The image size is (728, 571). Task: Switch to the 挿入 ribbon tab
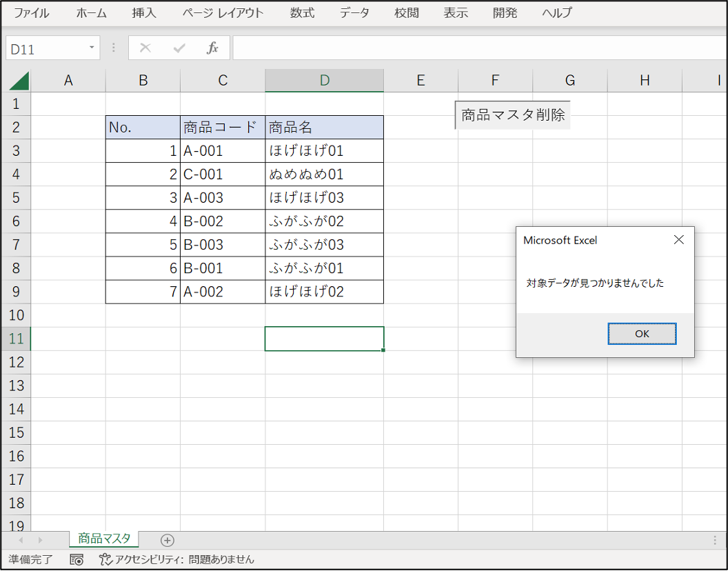pyautogui.click(x=144, y=13)
